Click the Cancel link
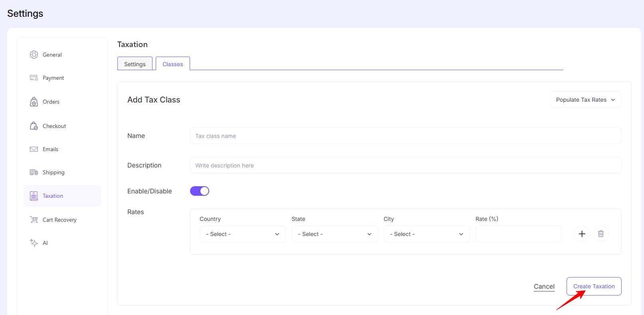Viewport: 644px width, 315px height. (x=544, y=286)
